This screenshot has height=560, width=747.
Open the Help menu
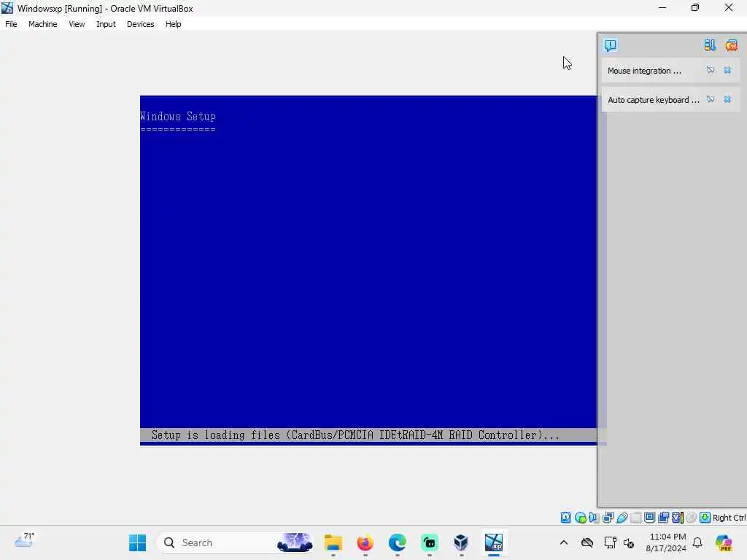pyautogui.click(x=174, y=24)
